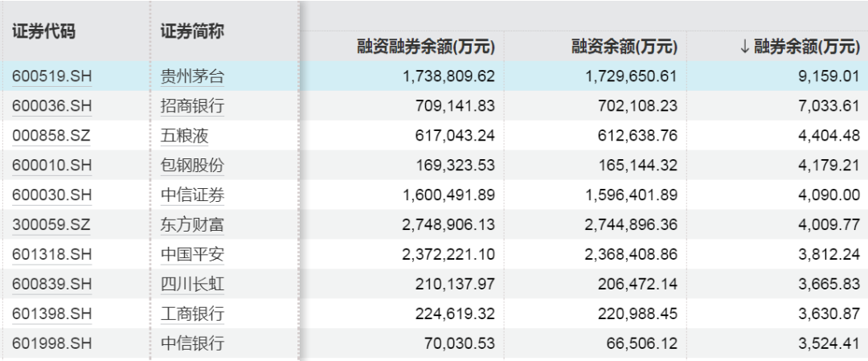Viewport: 868px width, 361px height.
Task: Click stock code 601398.SH link
Action: [52, 314]
